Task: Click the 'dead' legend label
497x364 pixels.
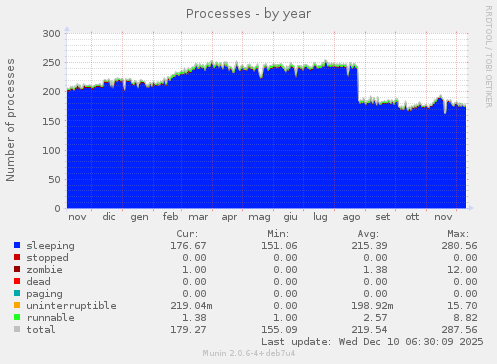Action: 38,282
